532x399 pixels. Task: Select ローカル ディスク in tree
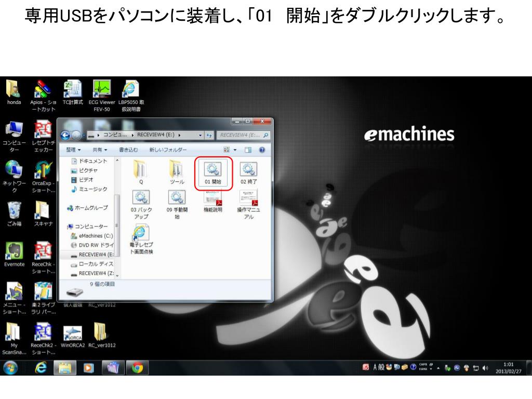[x=92, y=264]
